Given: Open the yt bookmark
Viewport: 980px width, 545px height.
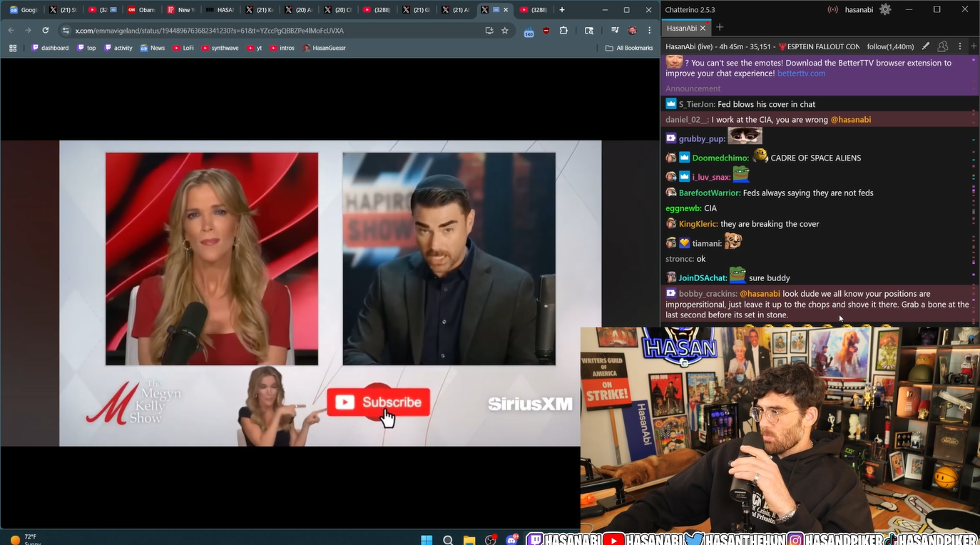Looking at the screenshot, I should click(x=254, y=48).
